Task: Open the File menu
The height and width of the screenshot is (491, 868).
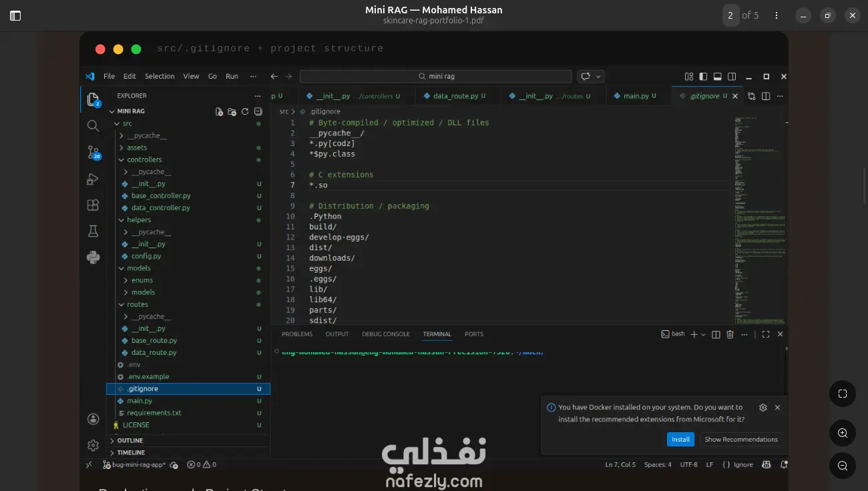Action: point(109,76)
